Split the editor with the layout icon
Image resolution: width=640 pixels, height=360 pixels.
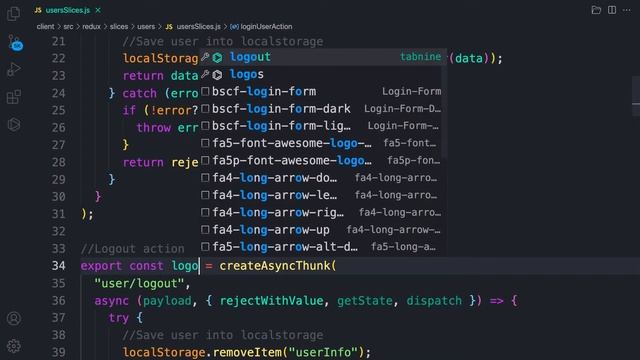click(612, 10)
